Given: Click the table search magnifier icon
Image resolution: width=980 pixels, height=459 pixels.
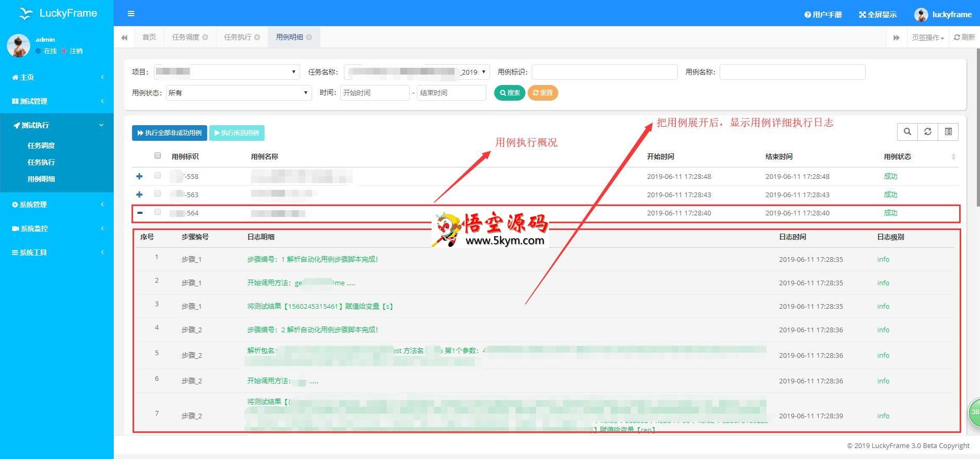Looking at the screenshot, I should point(907,132).
